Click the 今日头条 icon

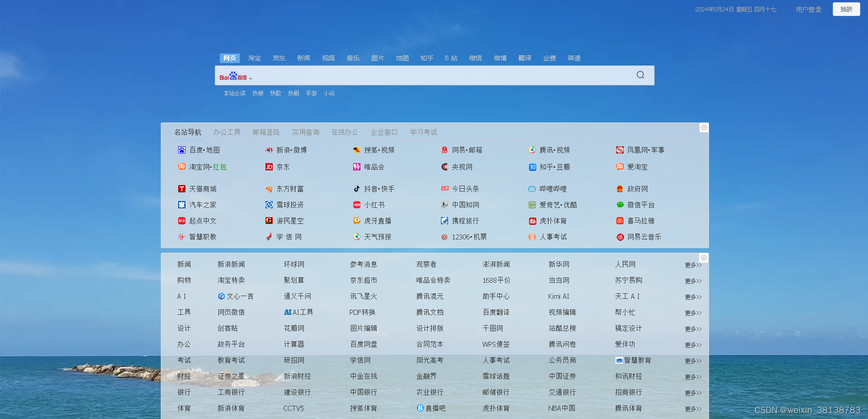[445, 189]
